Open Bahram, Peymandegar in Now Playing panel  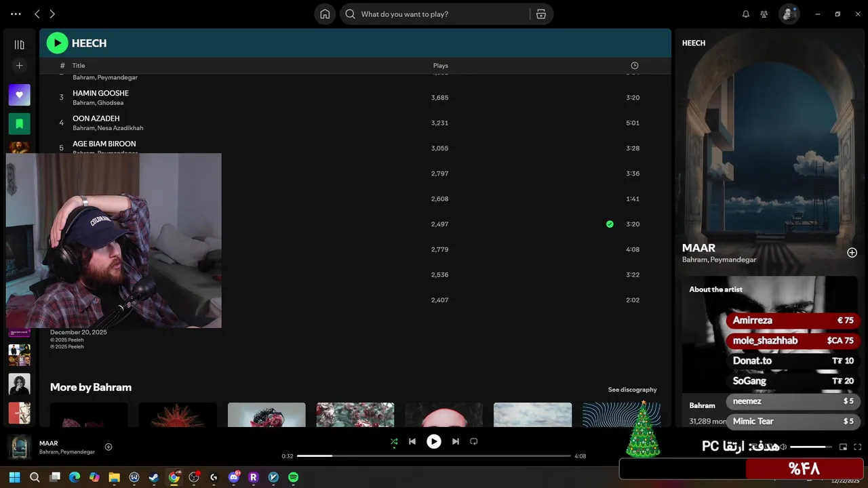pyautogui.click(x=719, y=260)
